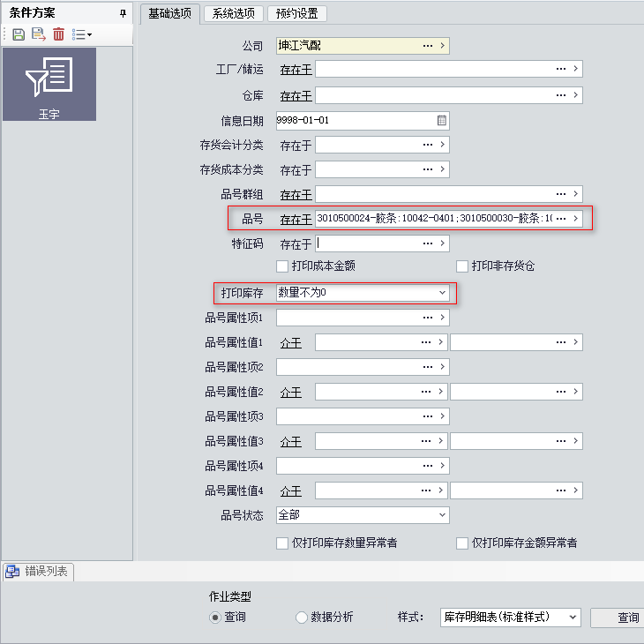Click arrow next to 公司 field
The image size is (644, 644).
click(442, 46)
